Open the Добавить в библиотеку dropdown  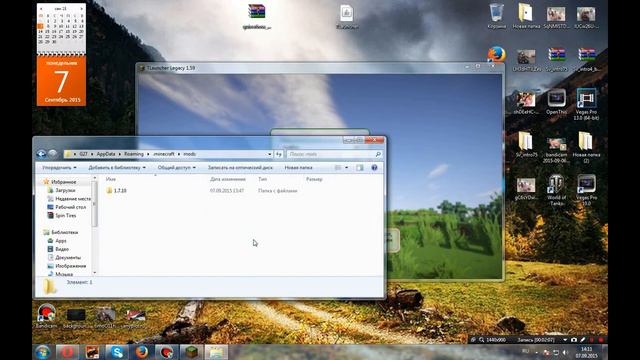(x=117, y=168)
